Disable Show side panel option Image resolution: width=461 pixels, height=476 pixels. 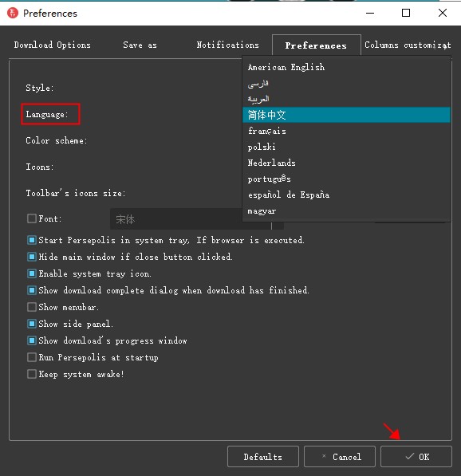point(32,324)
